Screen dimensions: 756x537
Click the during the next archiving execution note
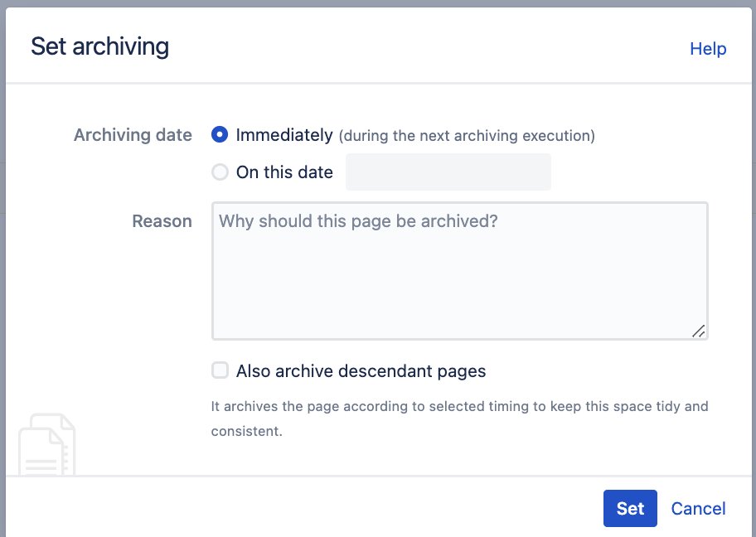click(467, 136)
